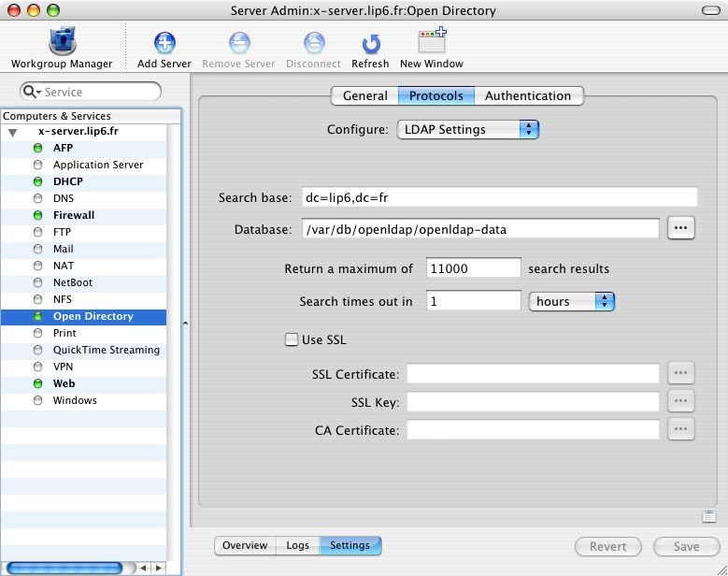The image size is (728, 576).
Task: Open the hours timeout unit dropdown
Action: click(571, 301)
